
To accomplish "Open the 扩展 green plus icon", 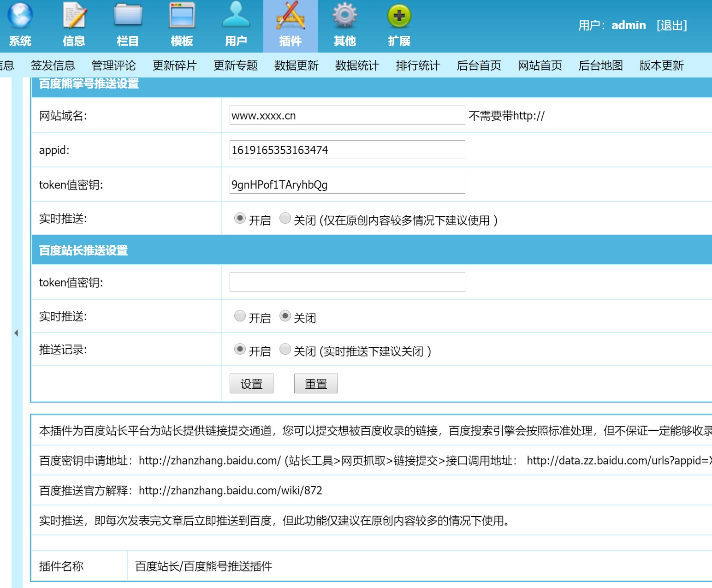I will click(399, 16).
